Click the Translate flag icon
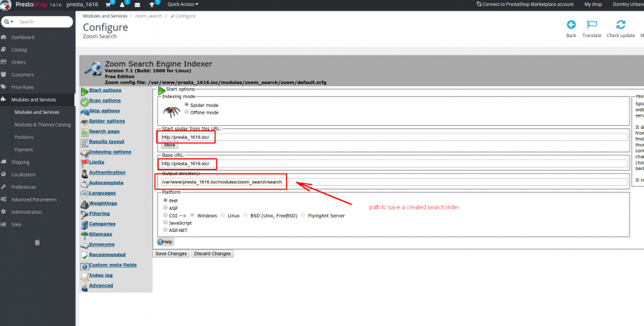Image resolution: width=644 pixels, height=326 pixels. click(592, 25)
